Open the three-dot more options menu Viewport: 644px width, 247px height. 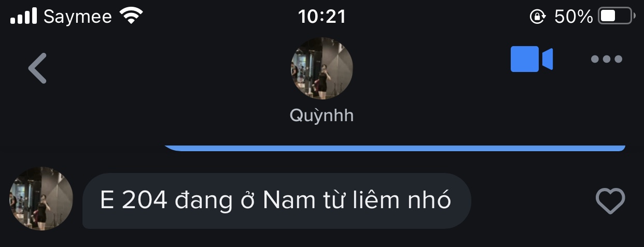pyautogui.click(x=607, y=59)
